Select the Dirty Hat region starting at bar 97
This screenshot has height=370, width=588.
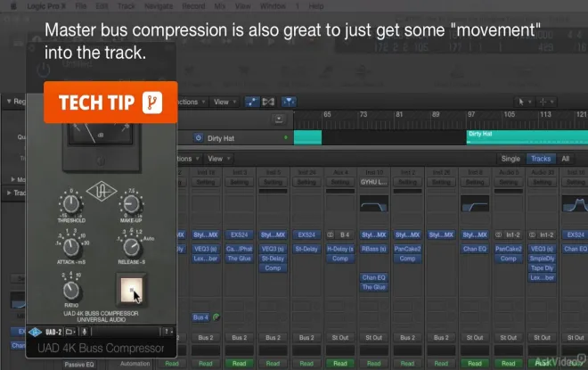point(527,137)
